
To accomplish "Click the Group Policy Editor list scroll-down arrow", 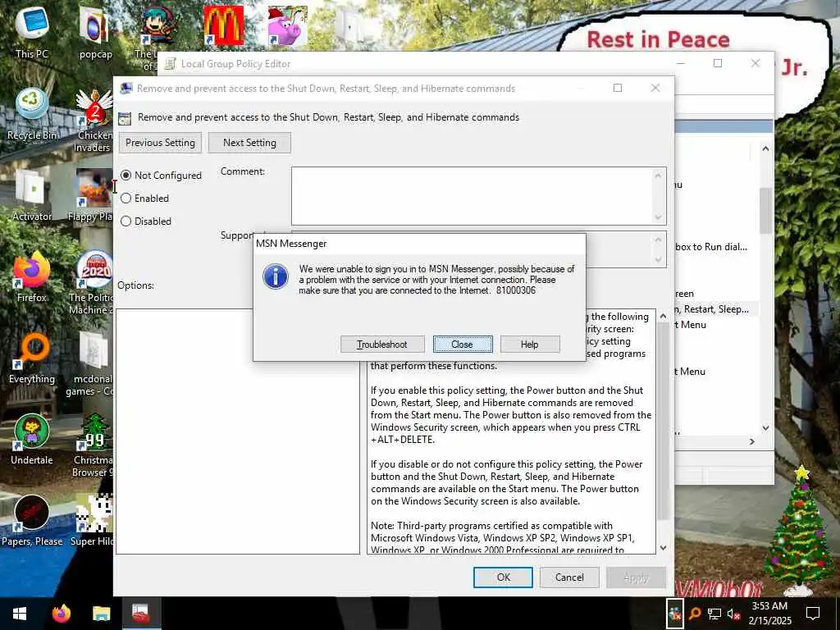I will tap(765, 427).
